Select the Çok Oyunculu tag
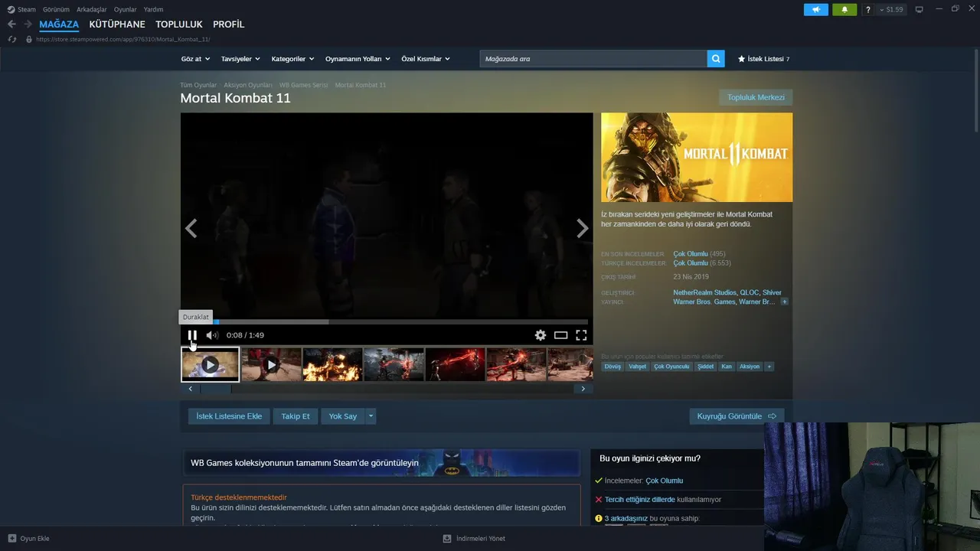Screen dimensions: 980x551 671,367
